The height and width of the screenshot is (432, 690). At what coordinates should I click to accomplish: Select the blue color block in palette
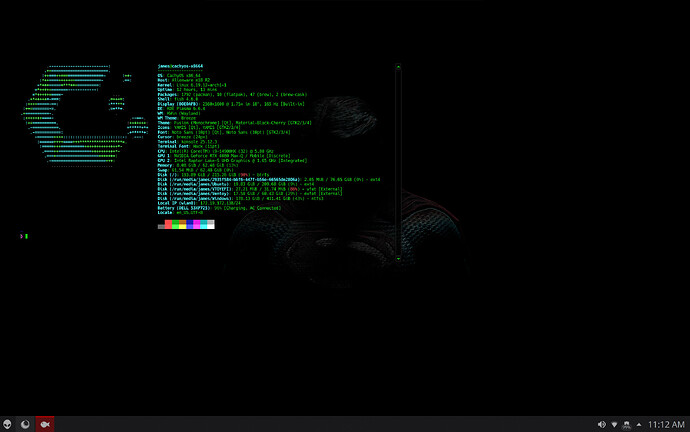pyautogui.click(x=190, y=224)
